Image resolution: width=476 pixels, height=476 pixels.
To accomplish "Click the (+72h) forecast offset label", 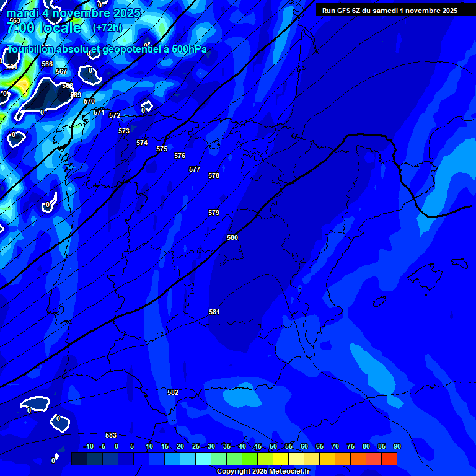I will click(x=107, y=28).
